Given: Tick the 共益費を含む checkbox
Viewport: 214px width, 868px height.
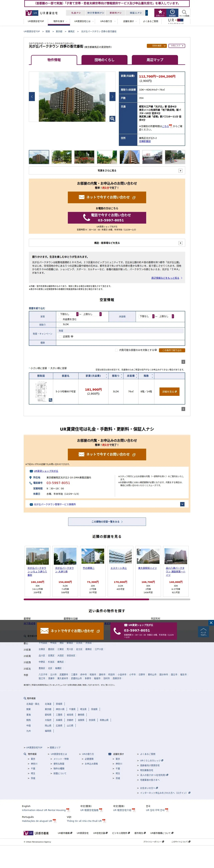Looking at the screenshot, I should pyautogui.click(x=60, y=319).
